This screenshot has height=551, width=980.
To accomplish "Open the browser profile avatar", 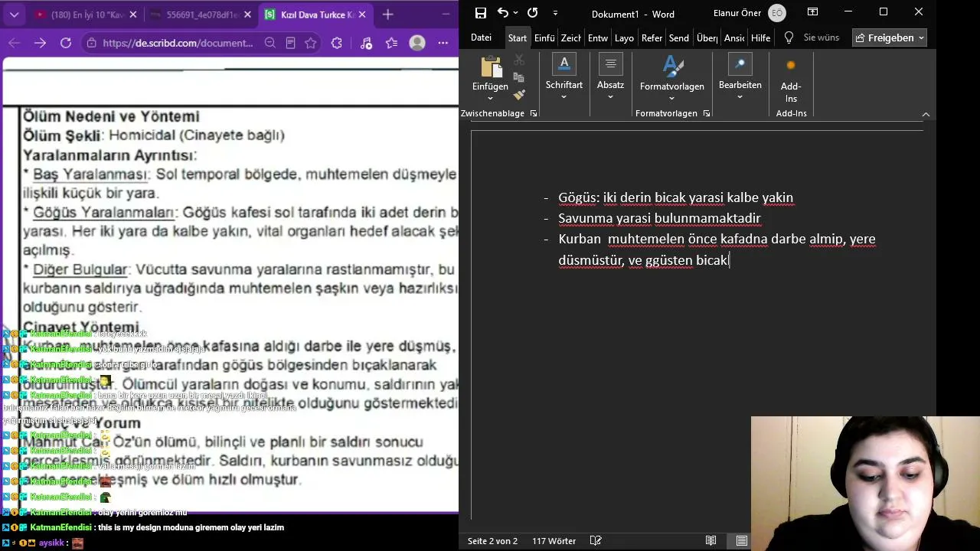I will tap(417, 43).
